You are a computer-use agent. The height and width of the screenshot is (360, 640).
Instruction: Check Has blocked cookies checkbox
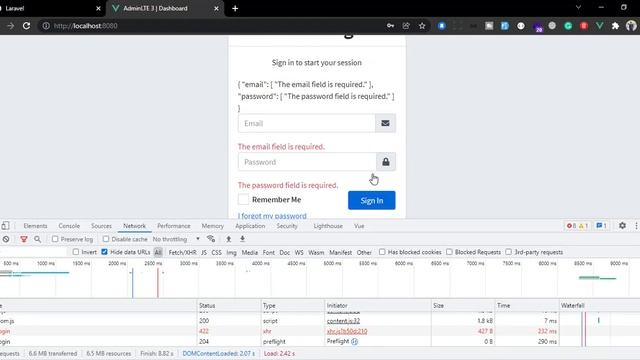pyautogui.click(x=382, y=252)
